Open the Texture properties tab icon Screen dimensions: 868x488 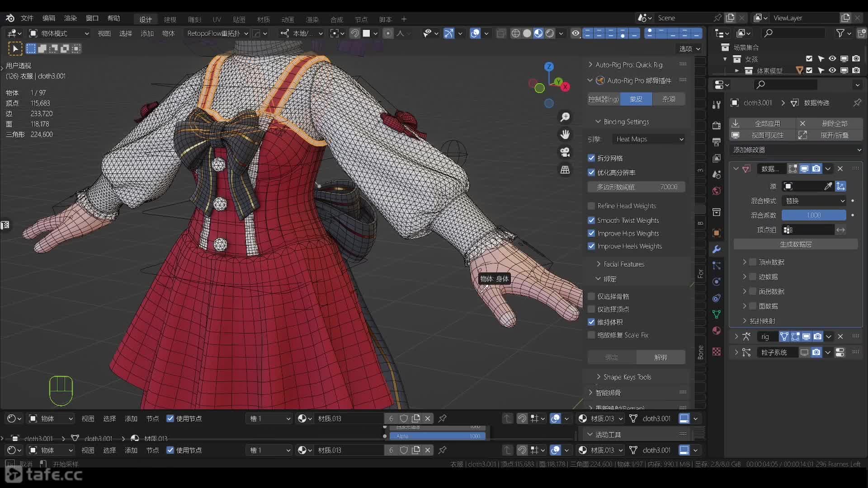[717, 352]
